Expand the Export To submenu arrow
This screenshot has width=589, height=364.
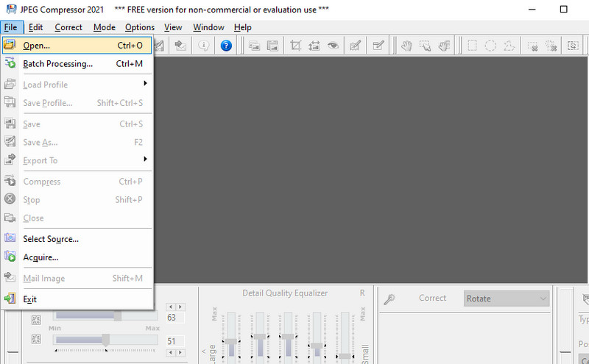145,159
